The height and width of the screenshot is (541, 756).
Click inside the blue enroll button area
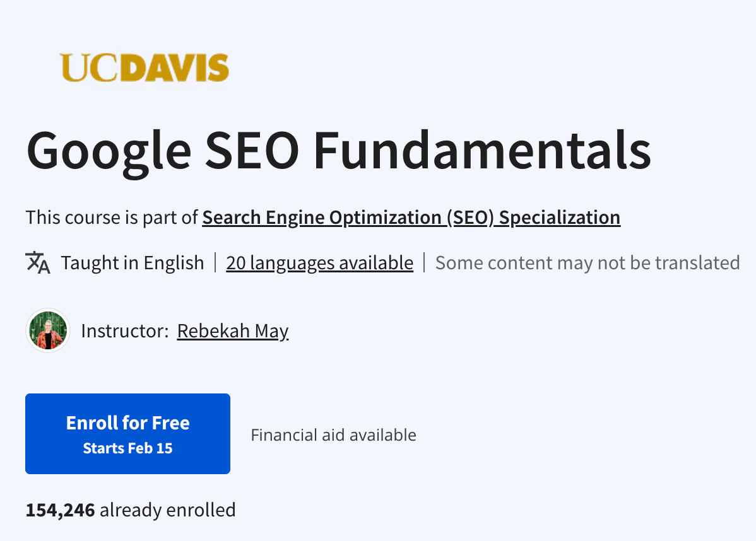point(127,433)
